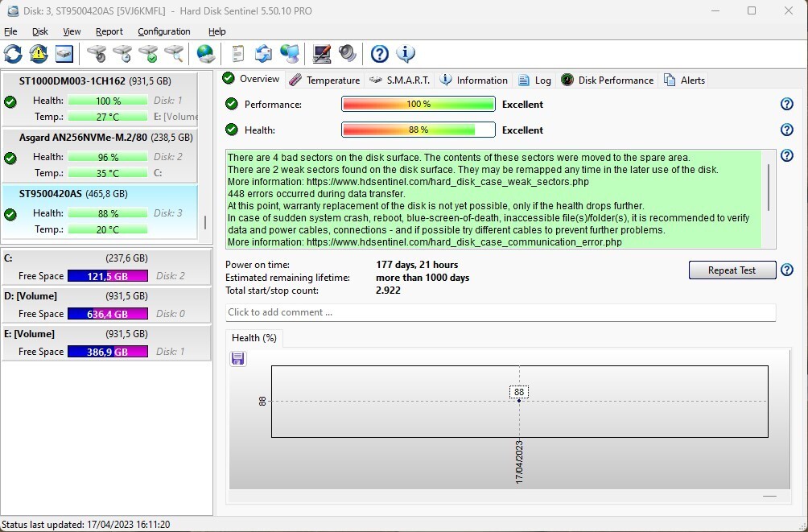Select the Asgard AN256NVMe-M.2/80 disk entry
Screen dimensions: 808x532
pos(100,155)
